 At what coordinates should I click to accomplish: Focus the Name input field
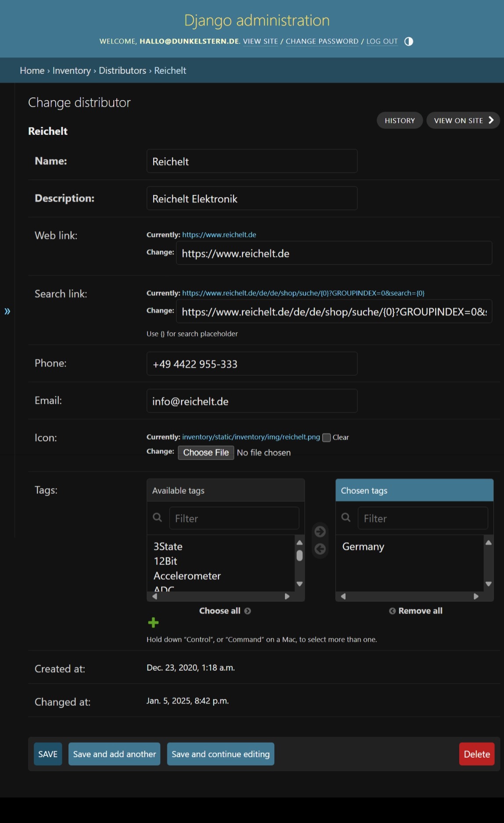click(x=252, y=161)
